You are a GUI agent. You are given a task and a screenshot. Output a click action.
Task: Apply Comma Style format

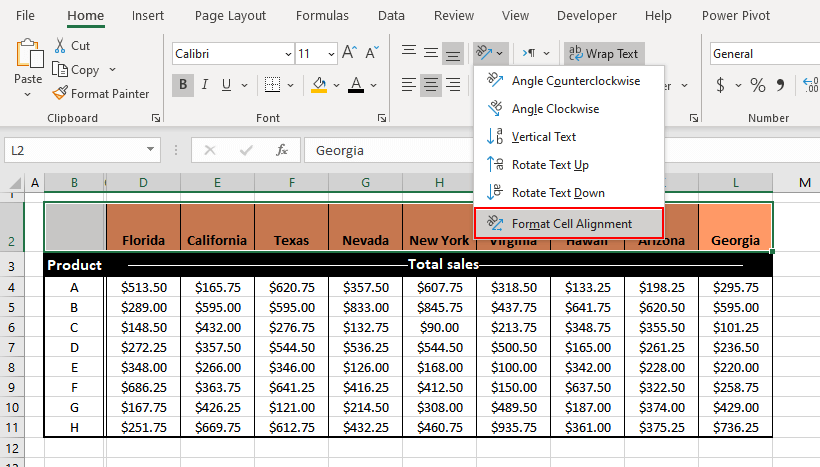coord(780,85)
